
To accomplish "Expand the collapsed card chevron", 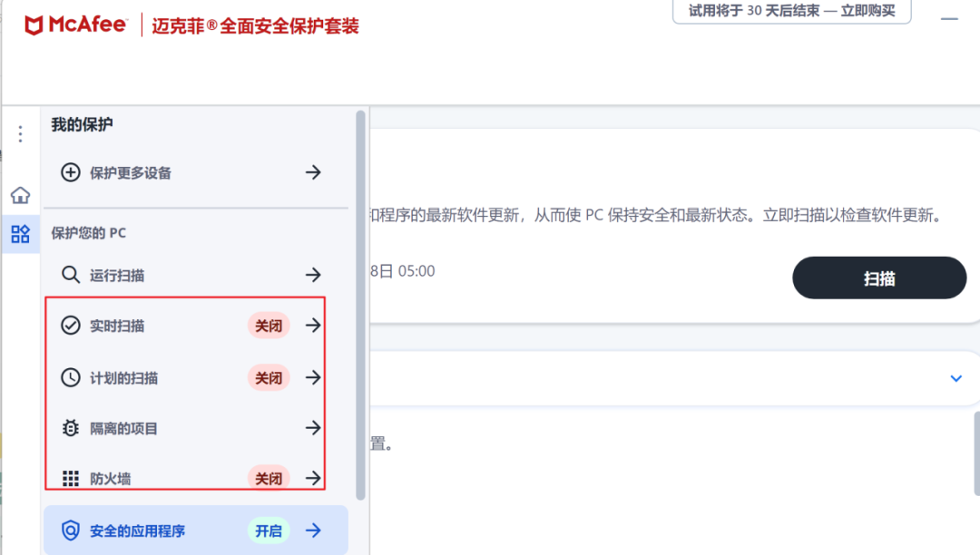I will [956, 378].
